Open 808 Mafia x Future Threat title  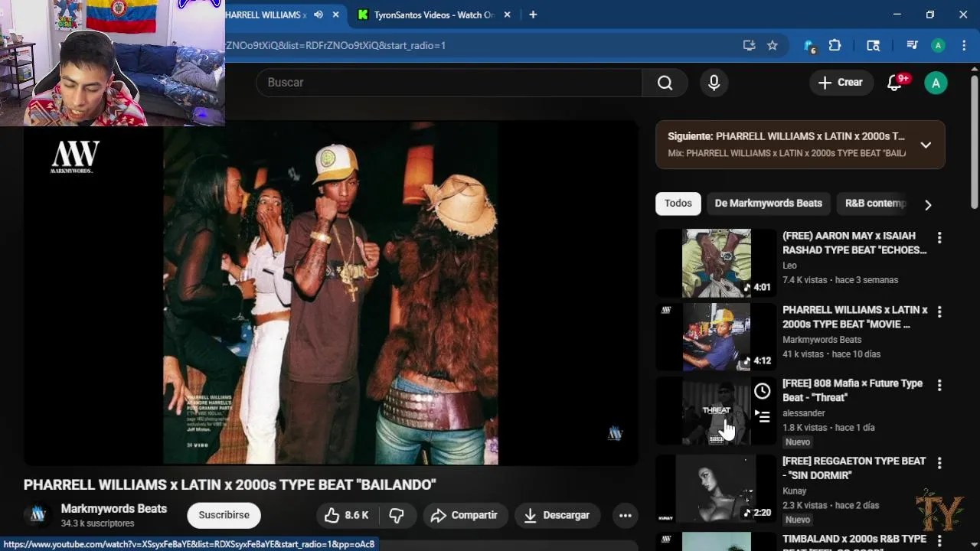pos(852,390)
